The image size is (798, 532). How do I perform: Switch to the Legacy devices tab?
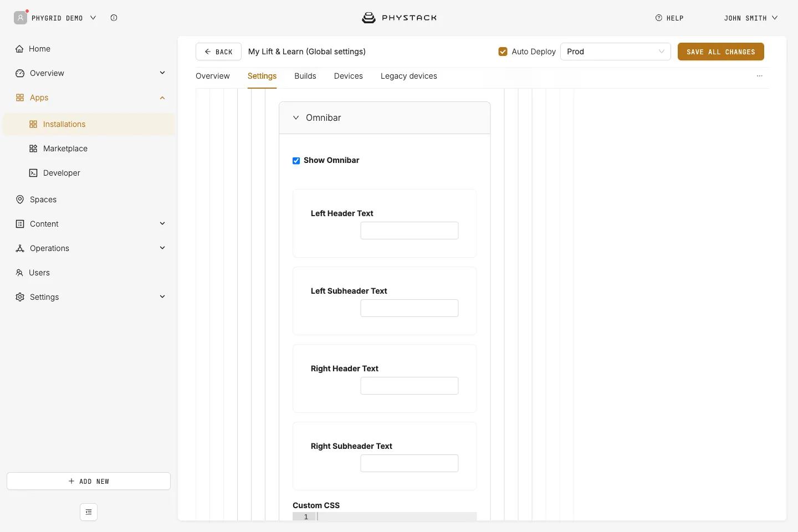(x=409, y=76)
